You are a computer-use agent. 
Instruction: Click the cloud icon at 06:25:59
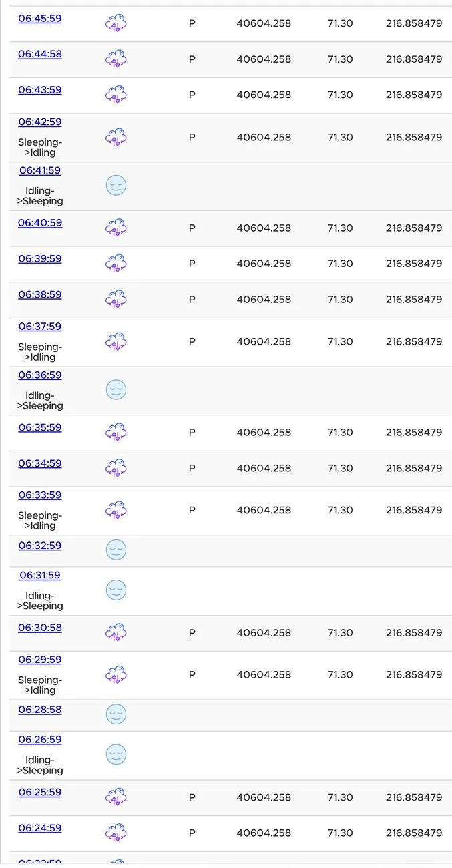coord(116,797)
